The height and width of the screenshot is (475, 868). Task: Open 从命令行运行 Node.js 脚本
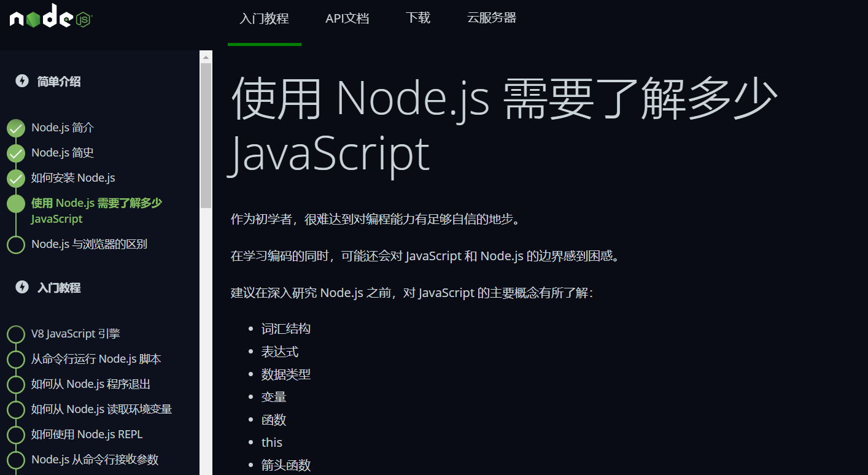[x=96, y=359]
